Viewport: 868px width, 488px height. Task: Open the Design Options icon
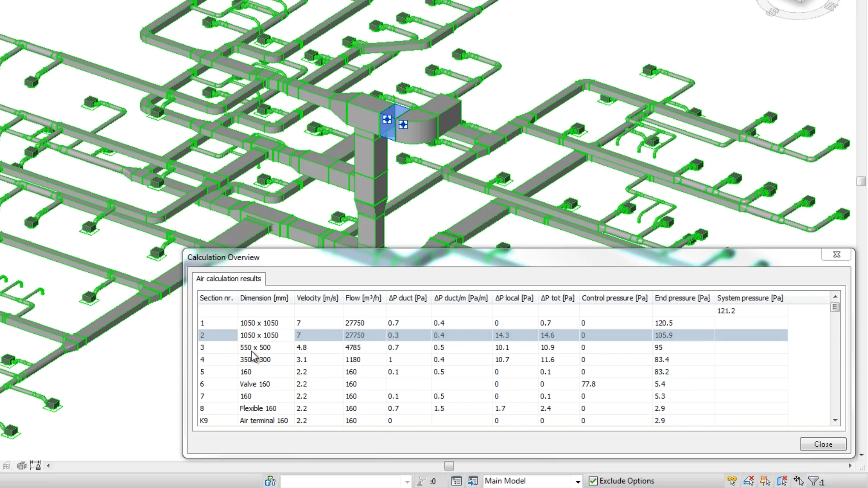[456, 481]
